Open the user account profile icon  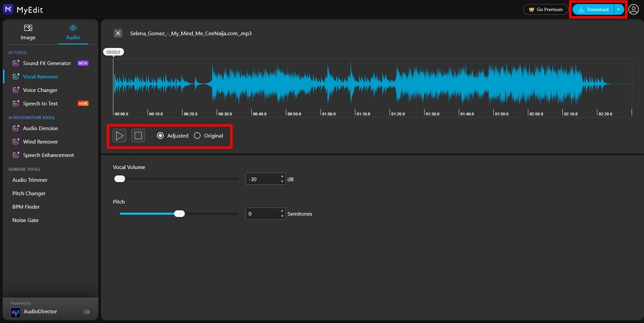(634, 9)
